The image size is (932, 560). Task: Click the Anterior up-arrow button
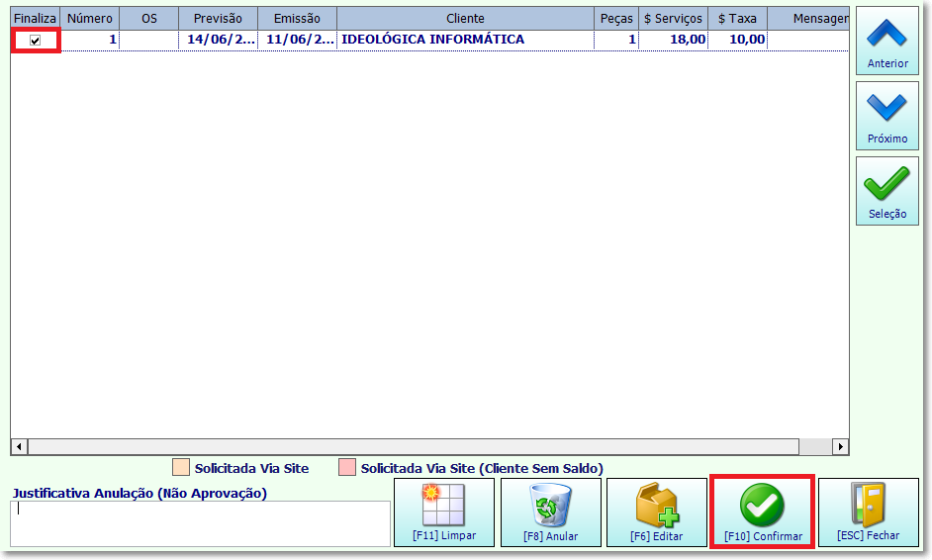886,41
